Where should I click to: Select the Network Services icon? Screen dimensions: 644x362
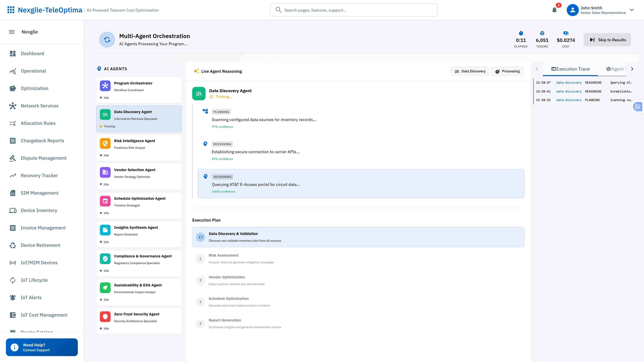[x=13, y=106]
